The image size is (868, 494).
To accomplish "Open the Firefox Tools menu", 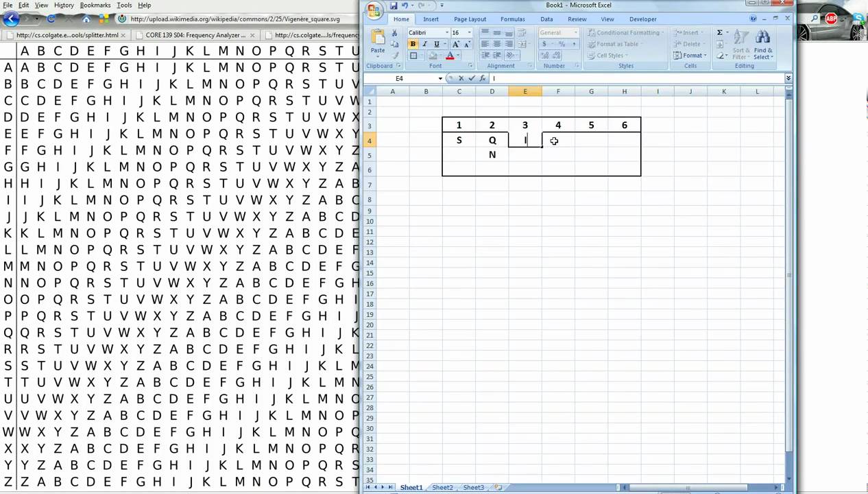I will pos(124,5).
